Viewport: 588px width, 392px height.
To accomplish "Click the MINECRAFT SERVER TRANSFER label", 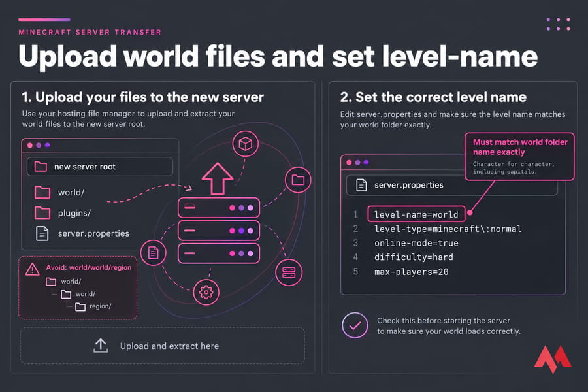I will [90, 32].
